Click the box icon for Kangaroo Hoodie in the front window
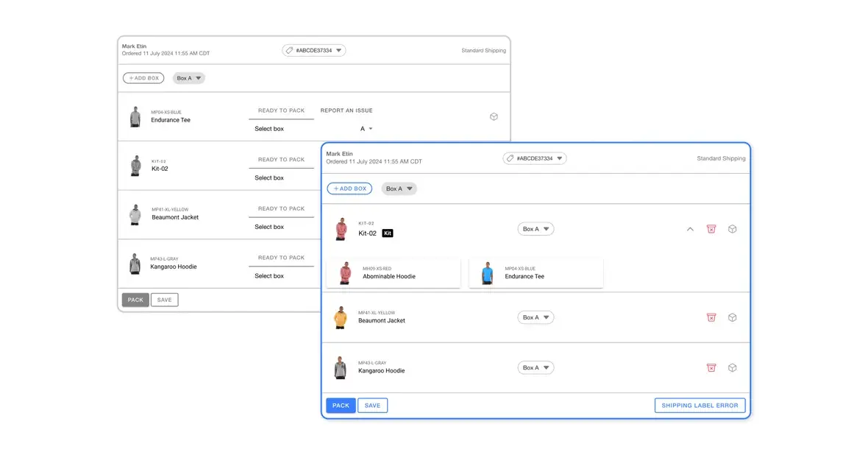 pyautogui.click(x=733, y=367)
